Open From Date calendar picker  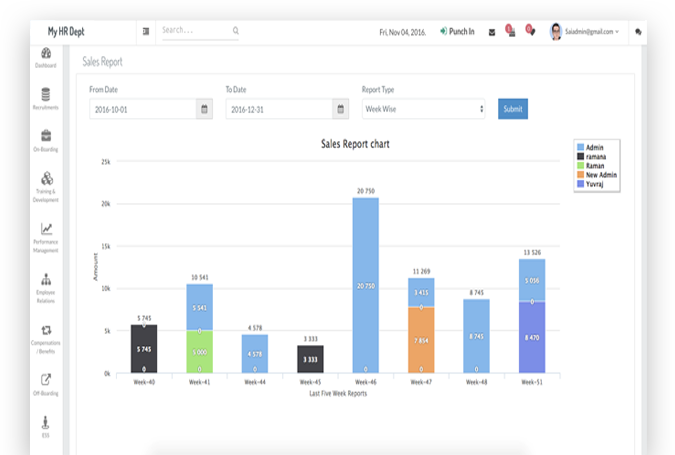[x=204, y=109]
